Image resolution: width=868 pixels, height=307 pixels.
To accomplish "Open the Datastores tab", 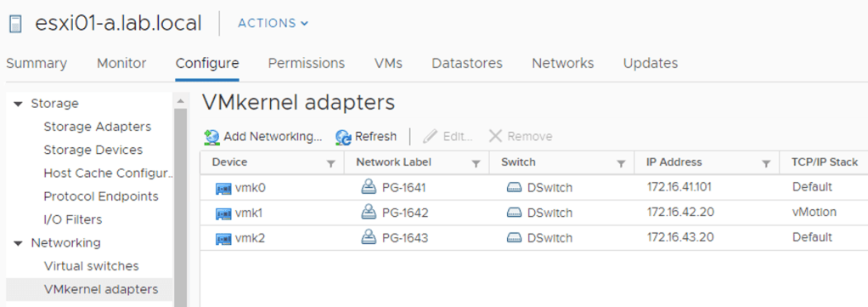I will pyautogui.click(x=466, y=63).
